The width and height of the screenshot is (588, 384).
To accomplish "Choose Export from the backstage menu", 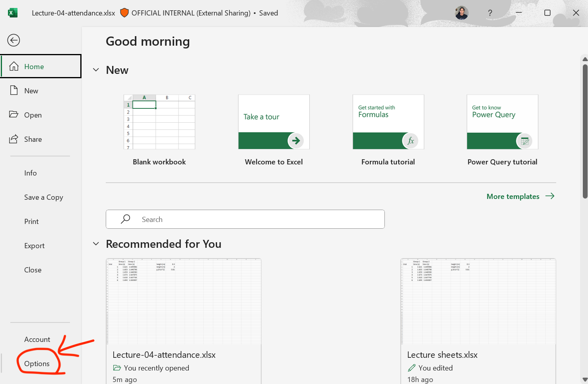I will click(34, 246).
